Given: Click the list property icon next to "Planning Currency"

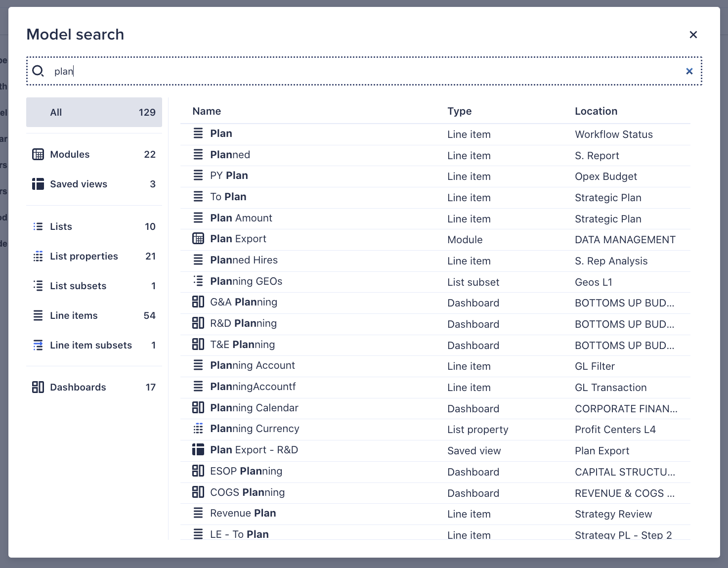Looking at the screenshot, I should coord(198,428).
